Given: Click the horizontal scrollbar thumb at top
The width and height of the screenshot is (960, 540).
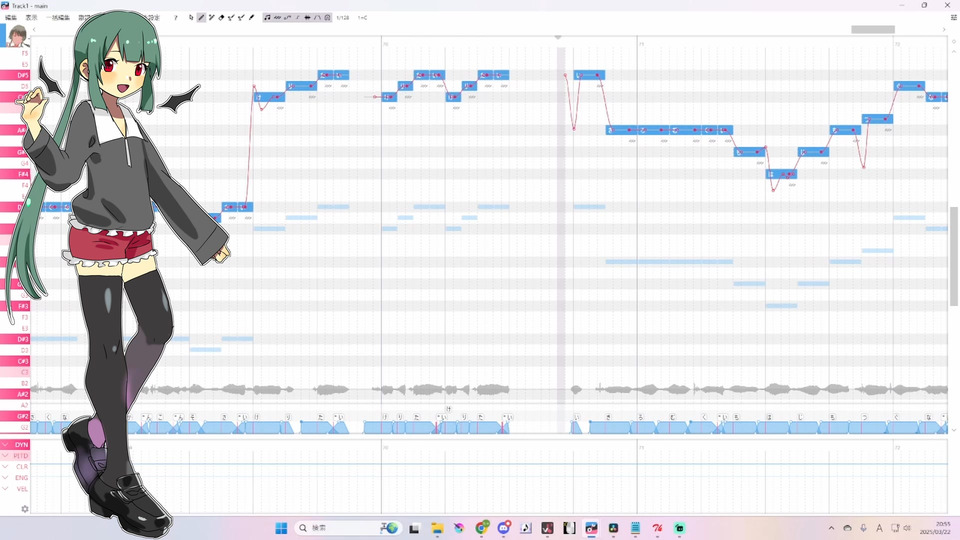Looking at the screenshot, I should [873, 29].
